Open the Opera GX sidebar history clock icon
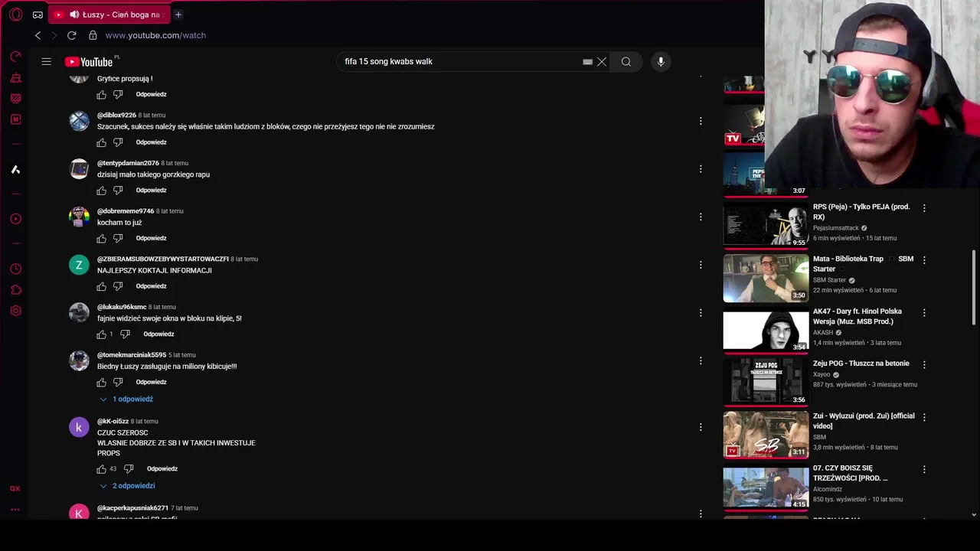 15,269
